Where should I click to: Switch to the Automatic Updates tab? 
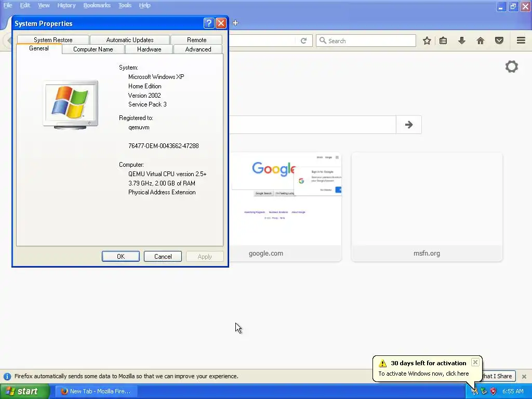pyautogui.click(x=129, y=39)
